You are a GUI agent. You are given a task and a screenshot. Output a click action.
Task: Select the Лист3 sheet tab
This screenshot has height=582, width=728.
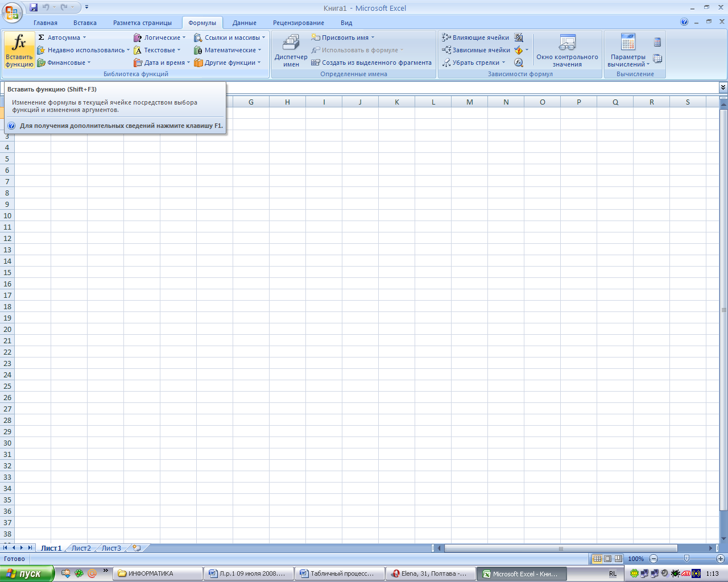[x=111, y=548]
